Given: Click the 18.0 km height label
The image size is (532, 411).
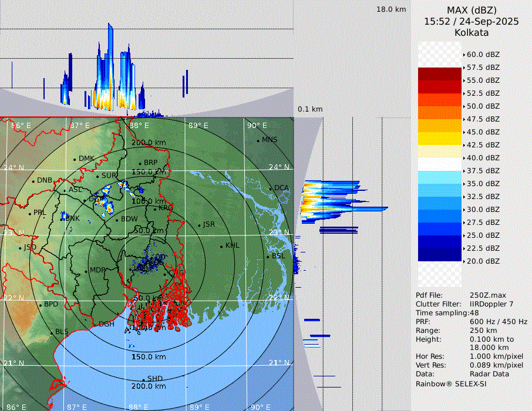Looking at the screenshot, I should pos(391,9).
